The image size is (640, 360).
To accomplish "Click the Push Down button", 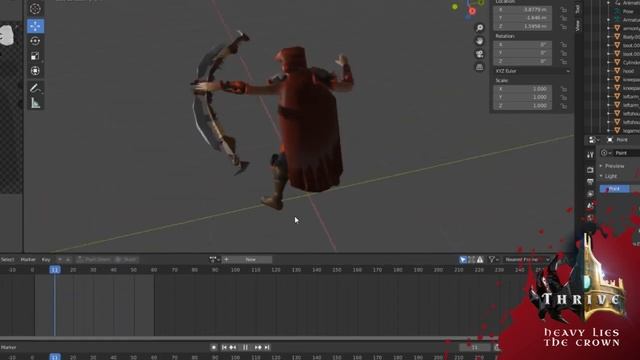I will coord(94,260).
